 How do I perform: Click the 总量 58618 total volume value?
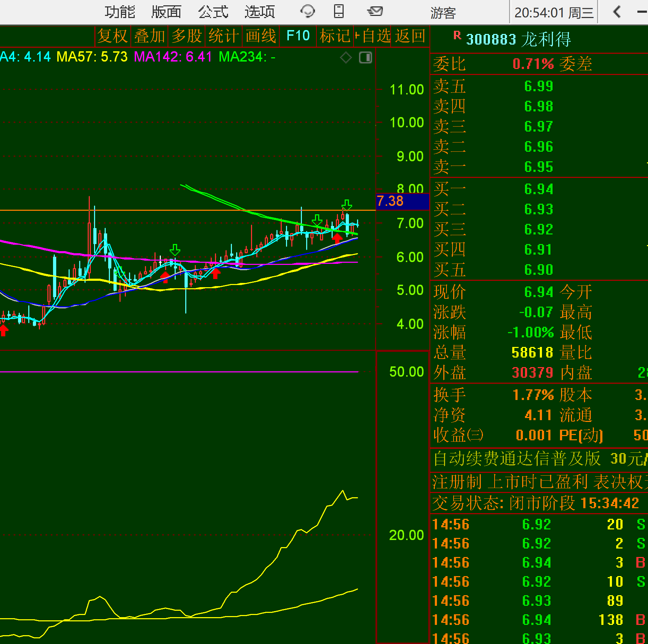pyautogui.click(x=532, y=353)
